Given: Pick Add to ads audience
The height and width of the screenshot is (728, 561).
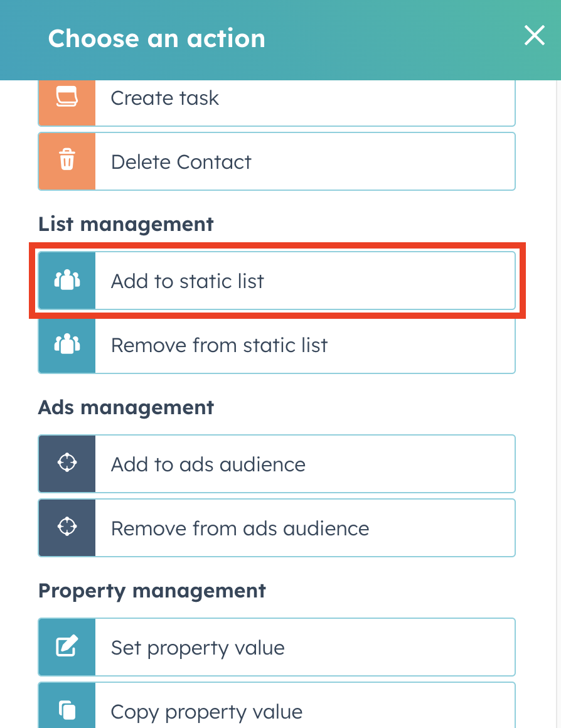Looking at the screenshot, I should tap(277, 463).
